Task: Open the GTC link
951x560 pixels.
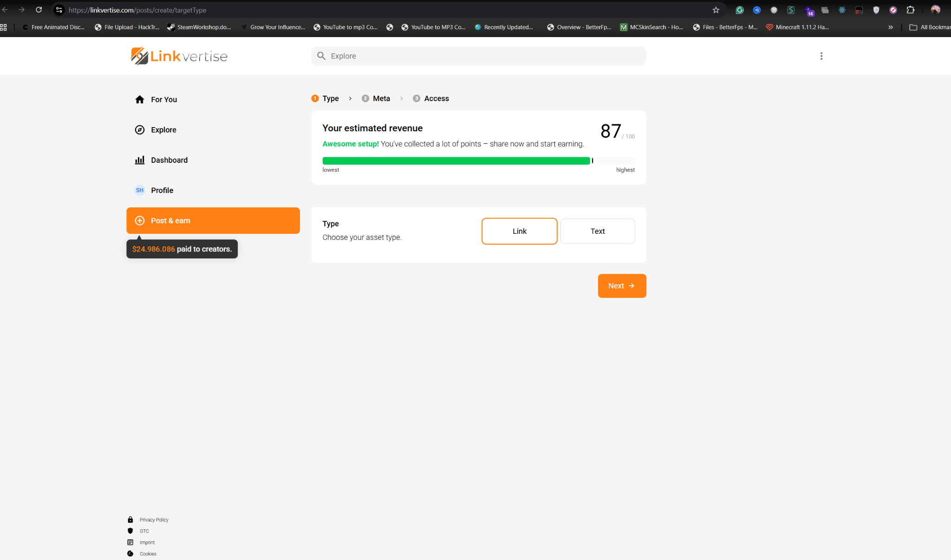Action: [x=144, y=531]
